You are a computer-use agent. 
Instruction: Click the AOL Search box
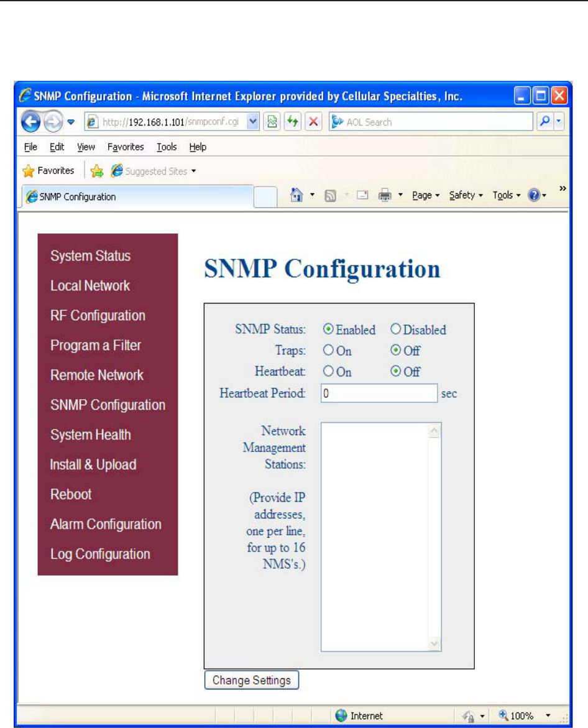click(431, 122)
